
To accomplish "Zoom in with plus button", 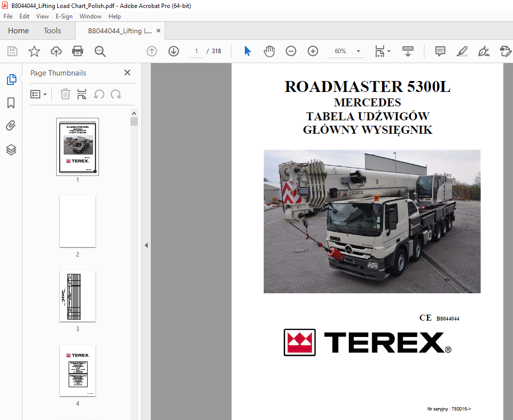I will pyautogui.click(x=313, y=51).
